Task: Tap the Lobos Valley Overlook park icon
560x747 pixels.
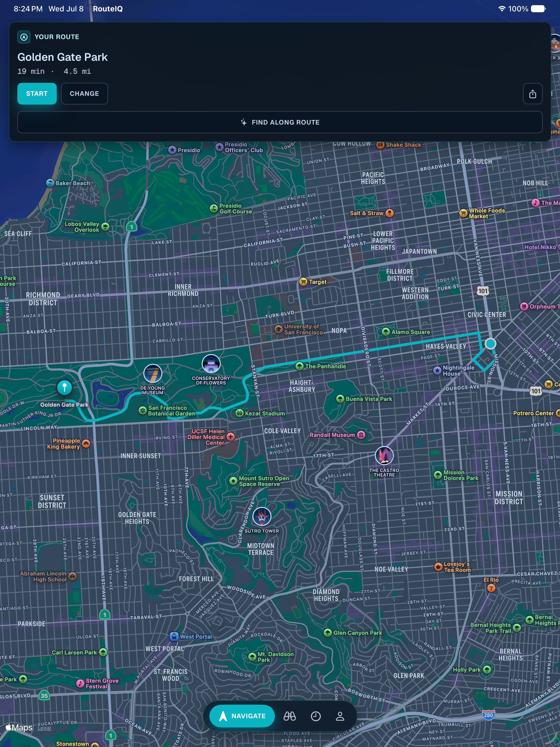Action: coord(105,227)
